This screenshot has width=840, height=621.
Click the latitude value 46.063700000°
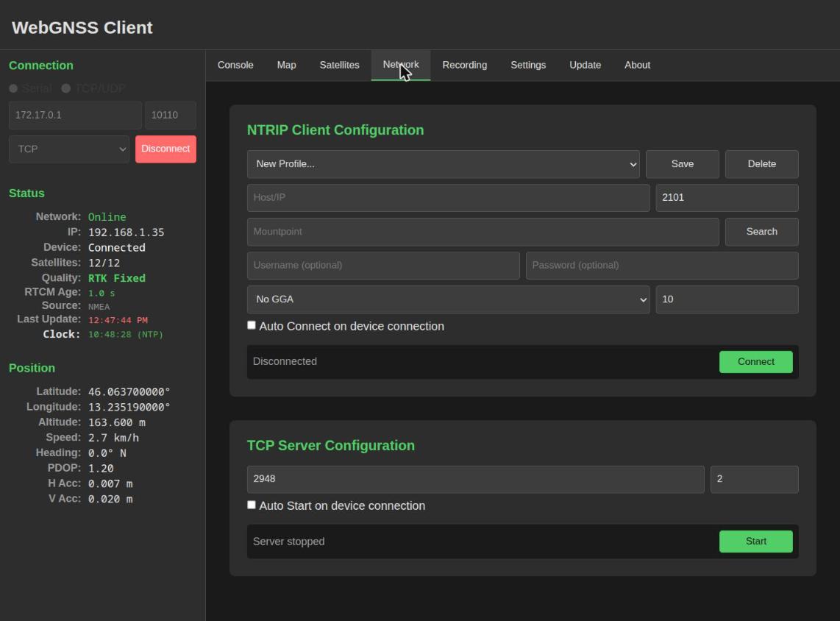pos(129,391)
